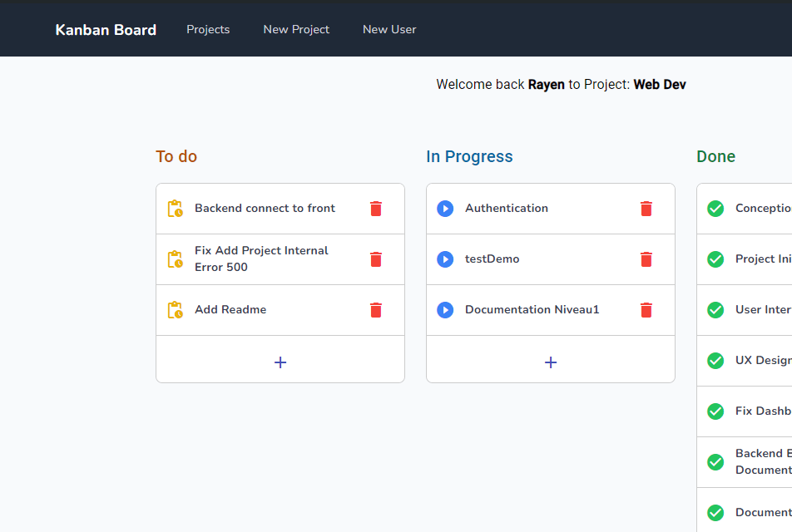Delete the Backend connect to front task
This screenshot has width=792, height=532.
click(375, 208)
